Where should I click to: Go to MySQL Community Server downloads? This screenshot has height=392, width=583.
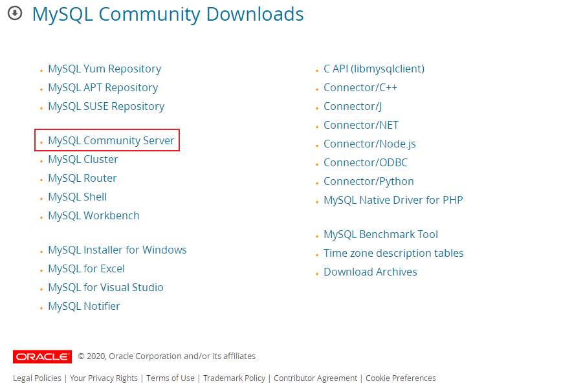coord(111,140)
